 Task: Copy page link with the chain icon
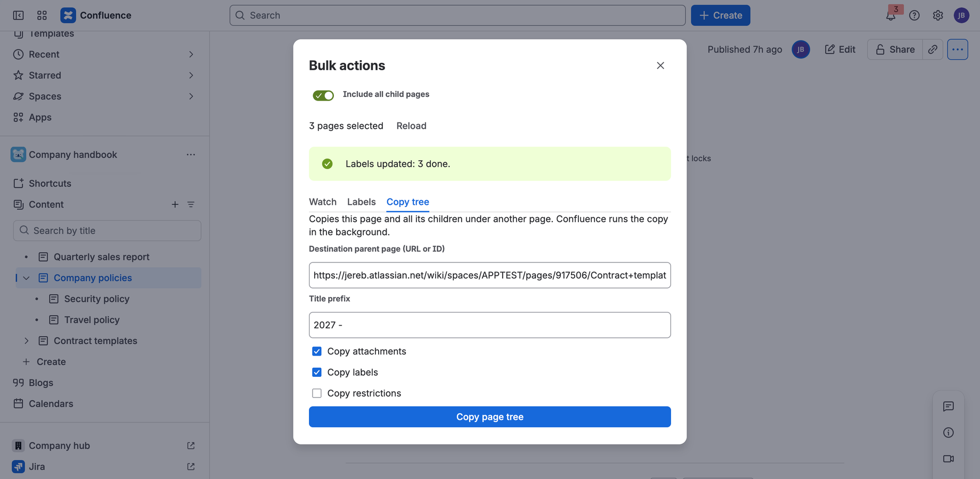(x=933, y=49)
